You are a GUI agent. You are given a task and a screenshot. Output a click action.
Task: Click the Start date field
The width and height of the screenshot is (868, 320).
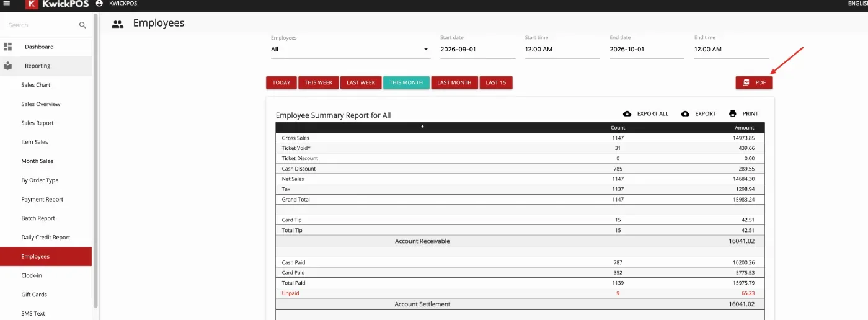477,49
